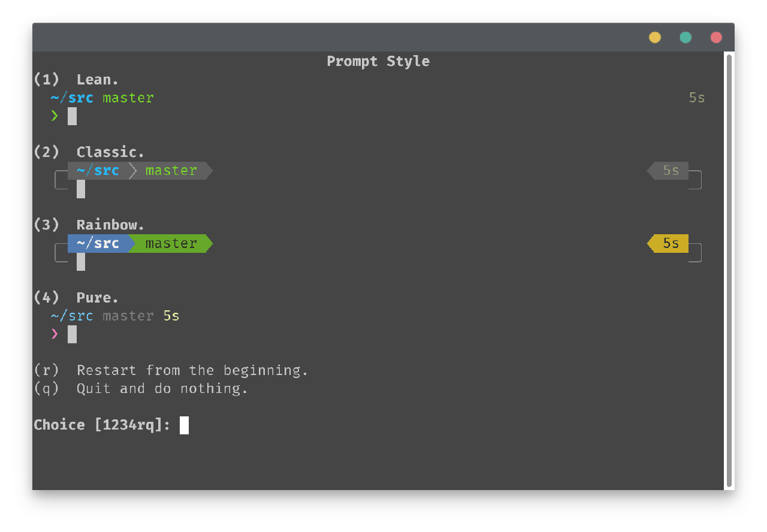Click the terminal vertical scrollbar
The height and width of the screenshot is (532, 767).
click(x=729, y=270)
